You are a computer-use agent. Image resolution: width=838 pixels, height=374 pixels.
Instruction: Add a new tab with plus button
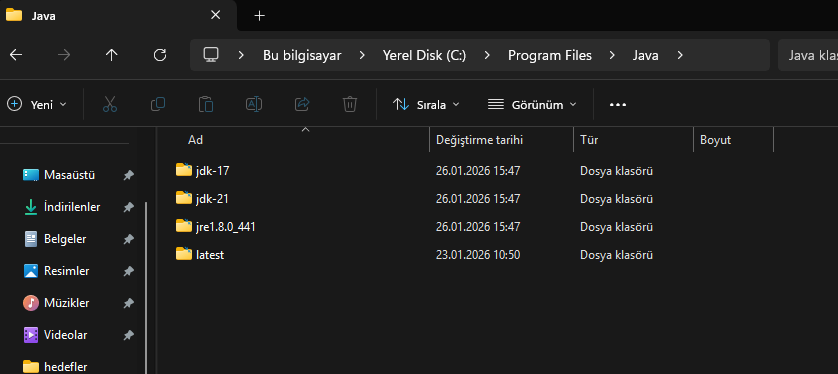[x=259, y=15]
